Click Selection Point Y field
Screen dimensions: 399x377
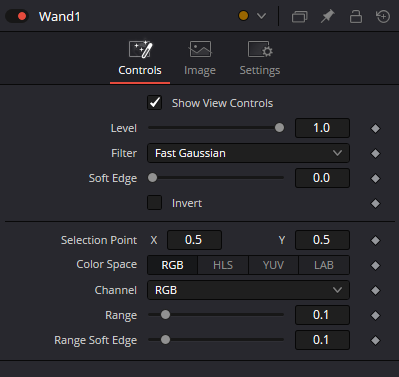(x=322, y=240)
